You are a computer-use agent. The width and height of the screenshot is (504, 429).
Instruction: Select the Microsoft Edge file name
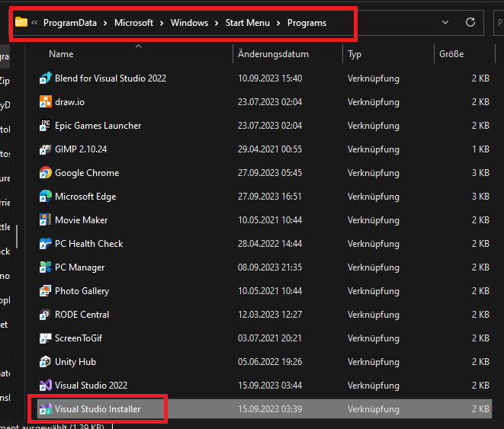point(85,197)
